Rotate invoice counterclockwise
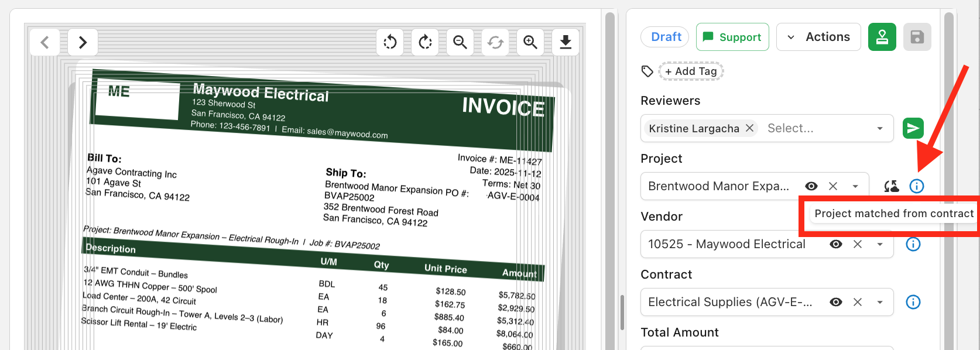Screen dimensions: 980x350 tap(390, 42)
